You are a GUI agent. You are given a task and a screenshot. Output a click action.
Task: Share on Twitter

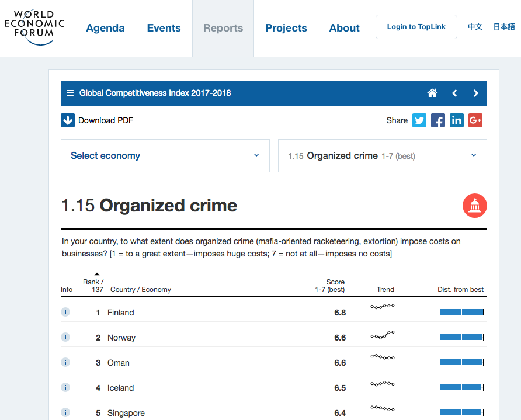(419, 120)
